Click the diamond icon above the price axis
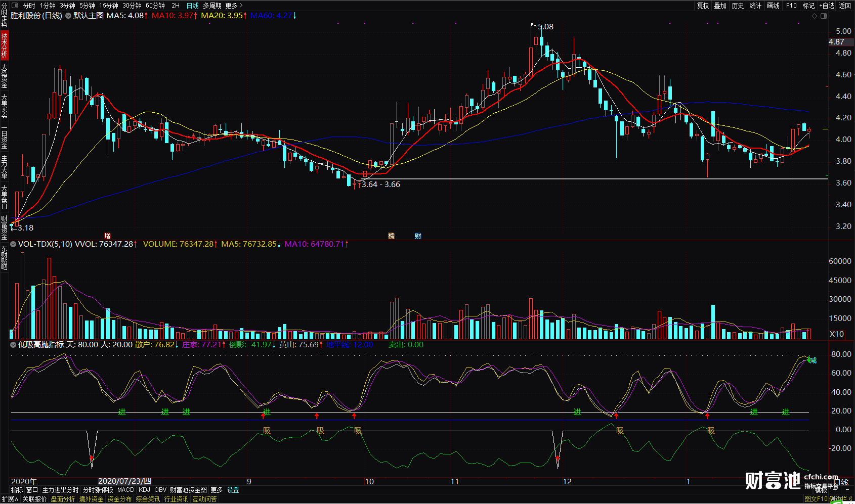The image size is (855, 504). (814, 16)
